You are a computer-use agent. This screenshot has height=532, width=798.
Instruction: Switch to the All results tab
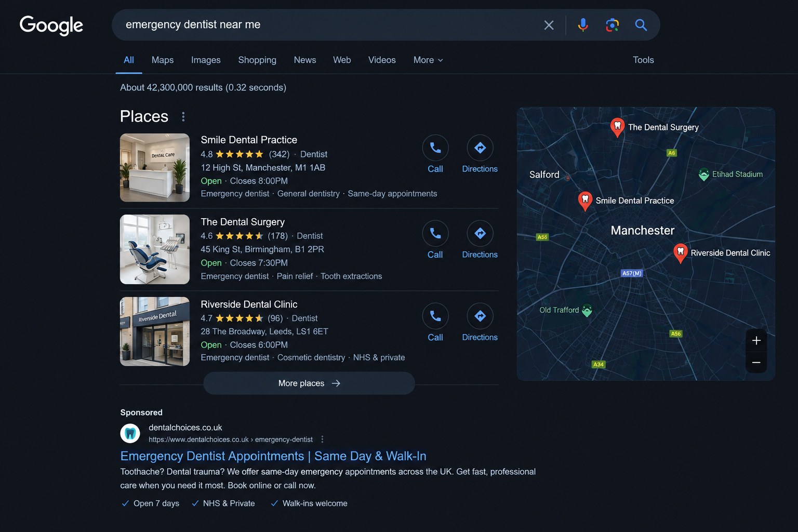coord(129,60)
